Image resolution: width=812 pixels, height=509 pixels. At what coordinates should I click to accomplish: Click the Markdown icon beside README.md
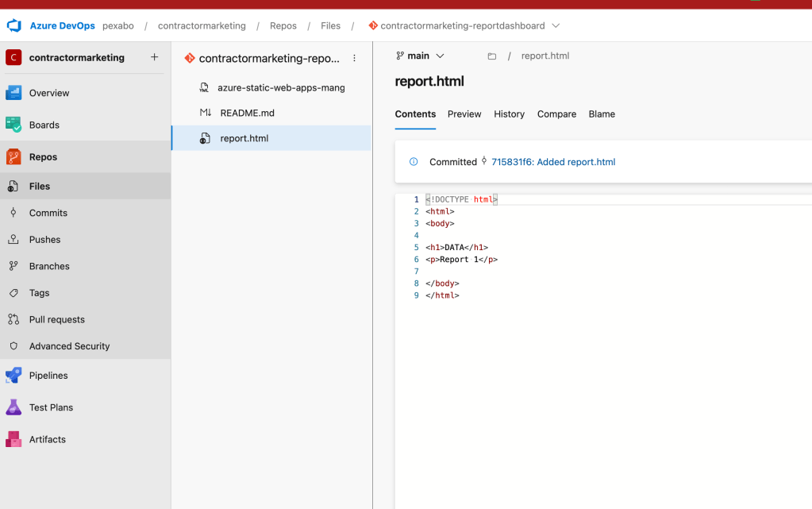tap(206, 113)
